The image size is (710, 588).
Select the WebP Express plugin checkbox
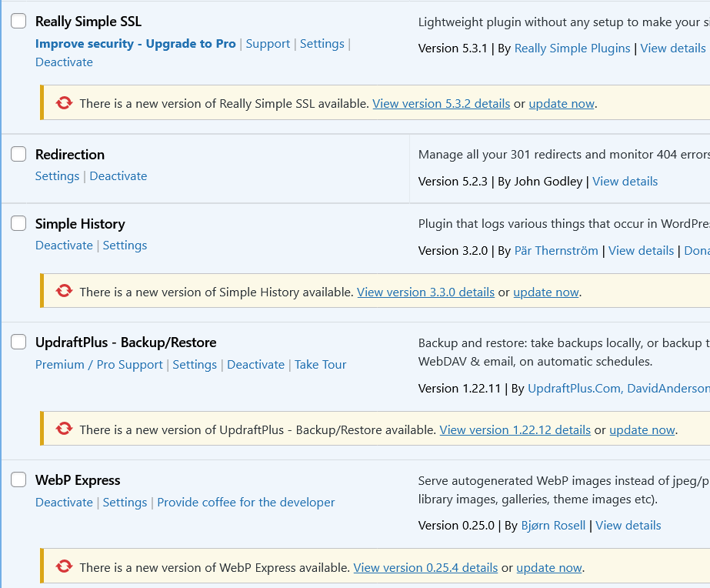18,479
